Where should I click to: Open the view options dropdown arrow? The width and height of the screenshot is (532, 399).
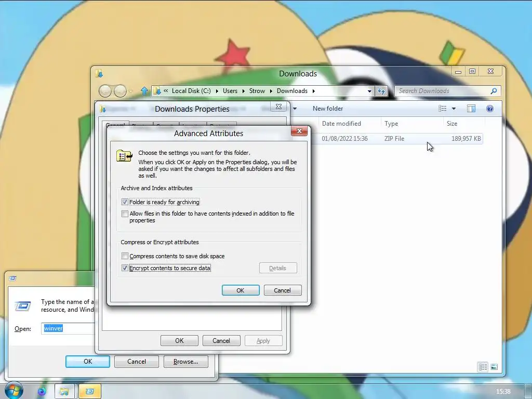[454, 109]
